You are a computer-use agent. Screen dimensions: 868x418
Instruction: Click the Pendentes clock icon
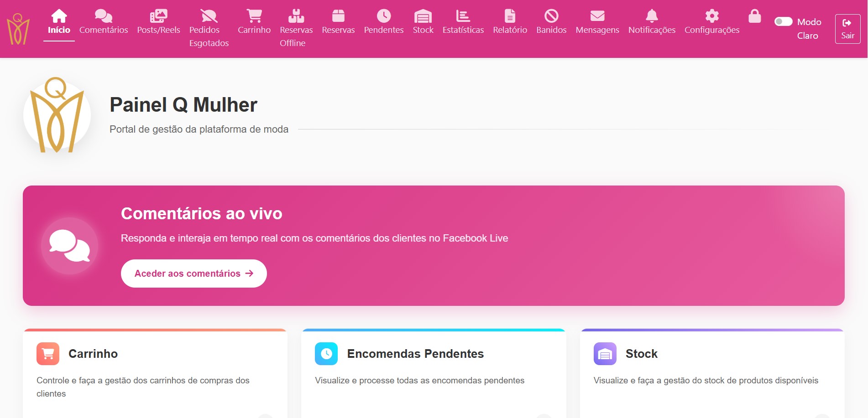384,16
